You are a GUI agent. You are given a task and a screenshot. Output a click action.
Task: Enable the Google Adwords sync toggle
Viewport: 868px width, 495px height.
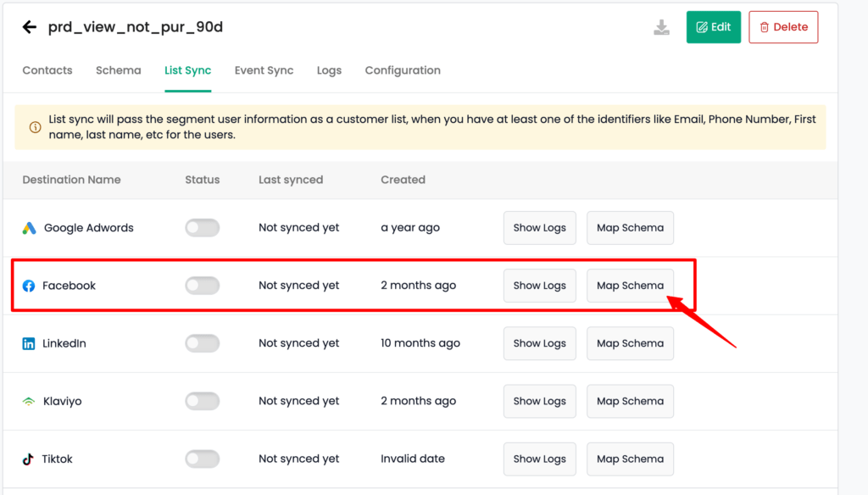coord(202,227)
